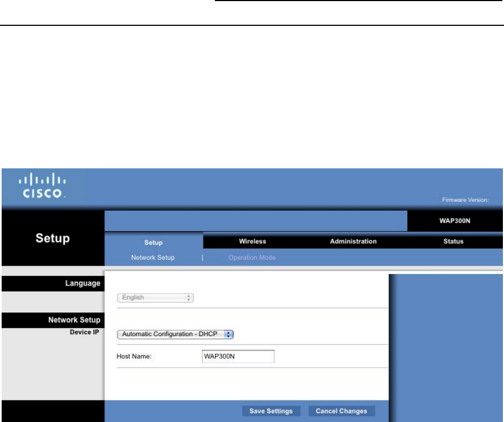504x422 pixels.
Task: Click the Cisco logo
Action: coord(42,185)
